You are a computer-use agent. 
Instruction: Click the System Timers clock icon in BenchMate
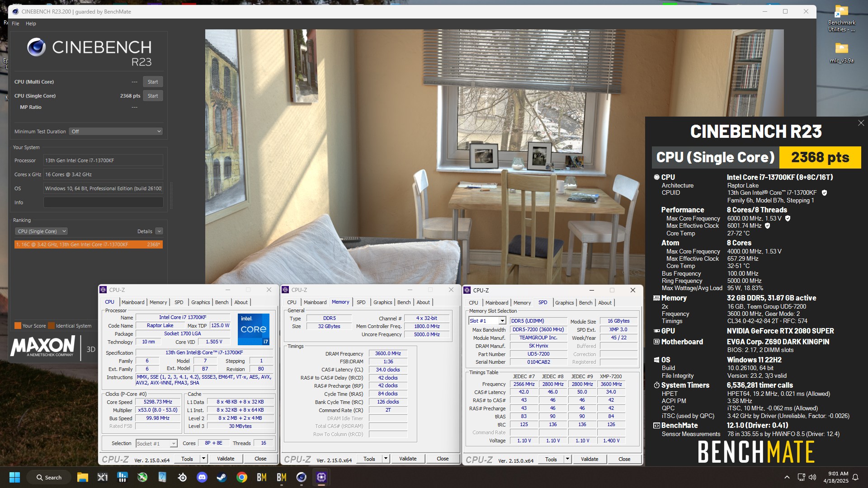656,385
